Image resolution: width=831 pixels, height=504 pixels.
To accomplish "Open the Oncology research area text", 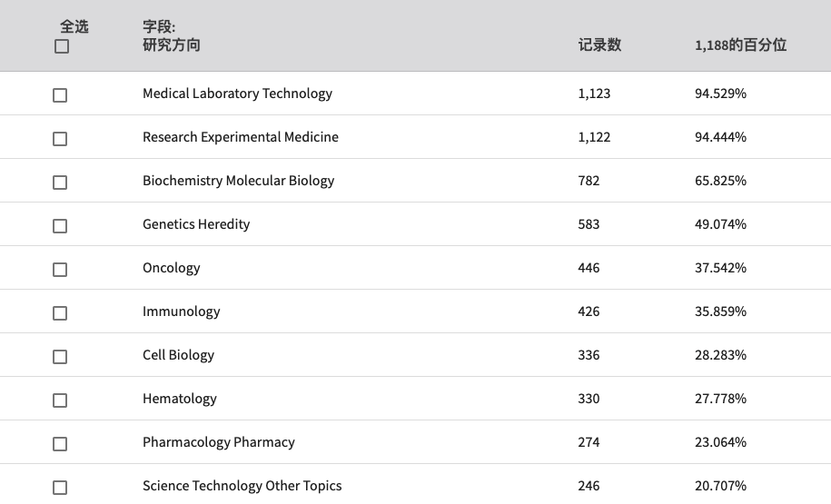I will 171,268.
